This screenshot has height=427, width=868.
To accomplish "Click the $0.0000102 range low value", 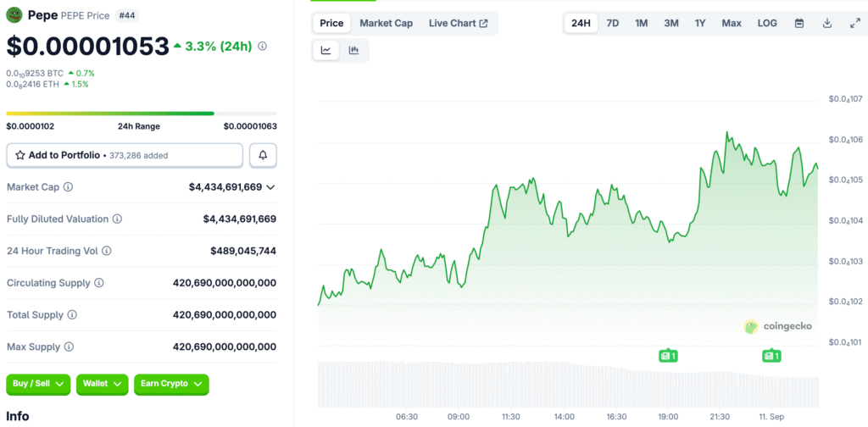I will click(x=30, y=126).
